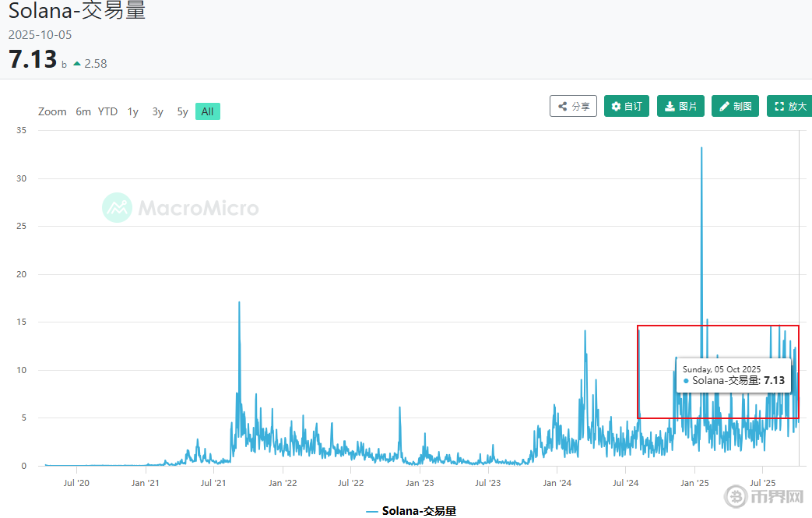Click the Jul '24 axis label

coord(626,483)
